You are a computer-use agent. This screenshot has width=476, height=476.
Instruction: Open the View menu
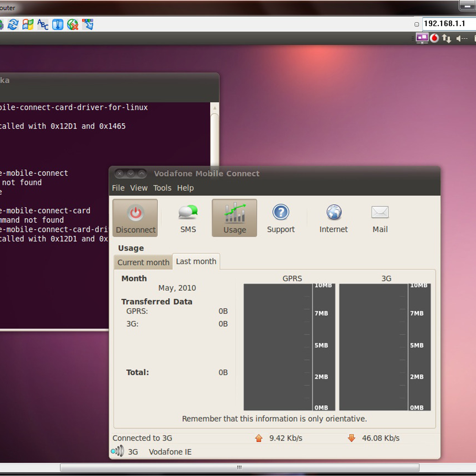[139, 188]
